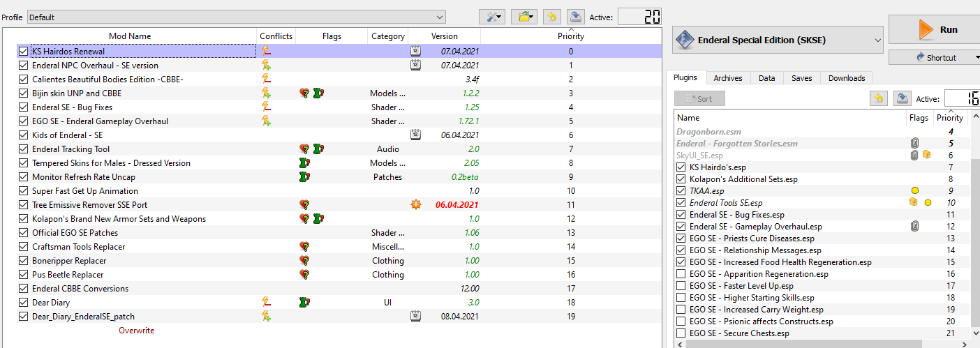The width and height of the screenshot is (980, 348).
Task: Click the heart flag icon on Bijin skin row
Action: [304, 93]
